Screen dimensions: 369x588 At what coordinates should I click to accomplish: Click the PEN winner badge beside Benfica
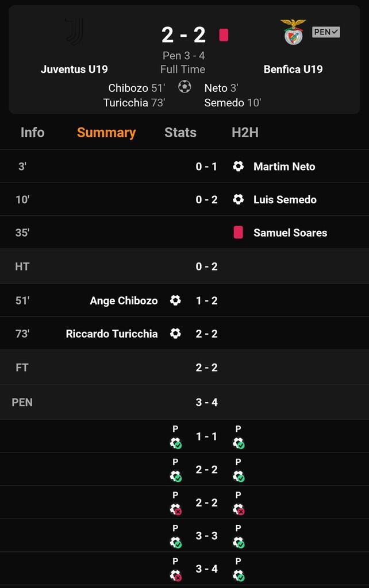(x=326, y=32)
